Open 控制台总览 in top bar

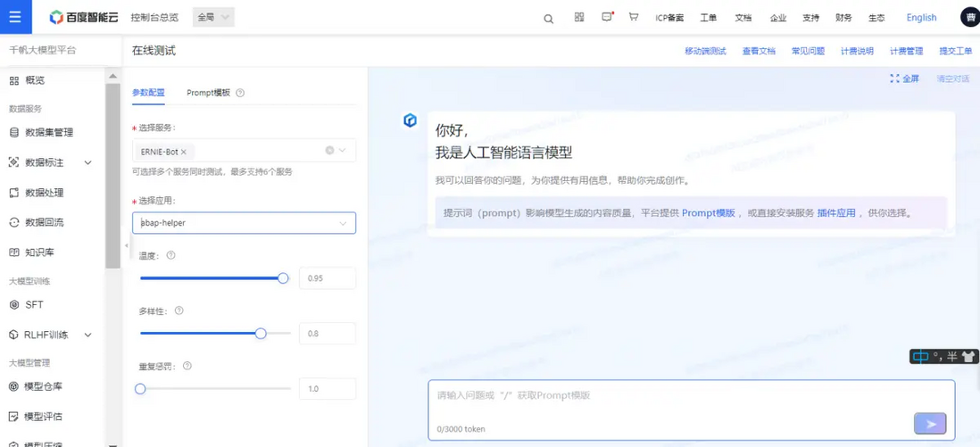click(x=154, y=18)
